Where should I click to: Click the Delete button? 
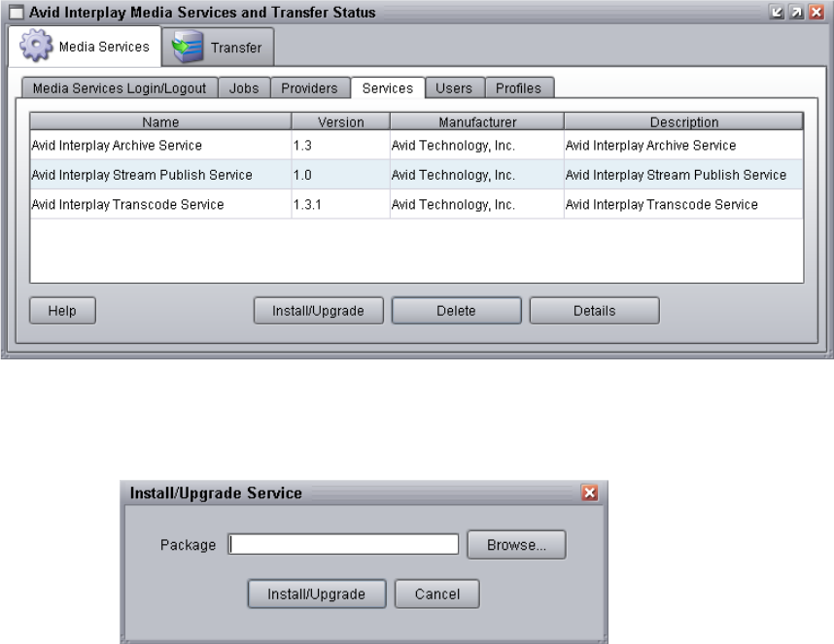coord(456,311)
